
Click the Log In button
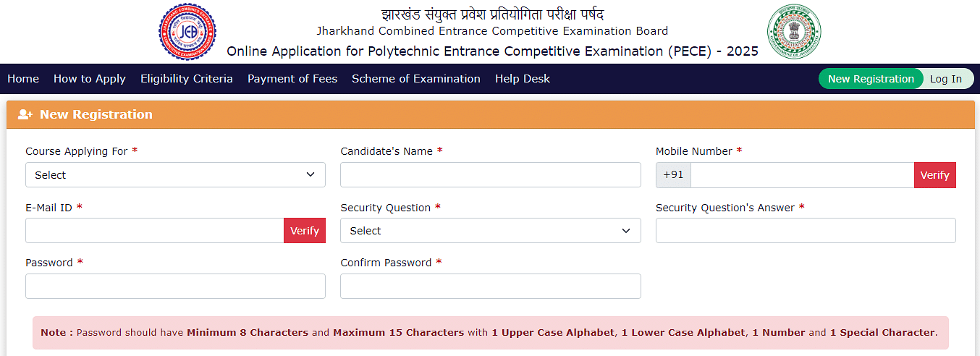(x=946, y=79)
